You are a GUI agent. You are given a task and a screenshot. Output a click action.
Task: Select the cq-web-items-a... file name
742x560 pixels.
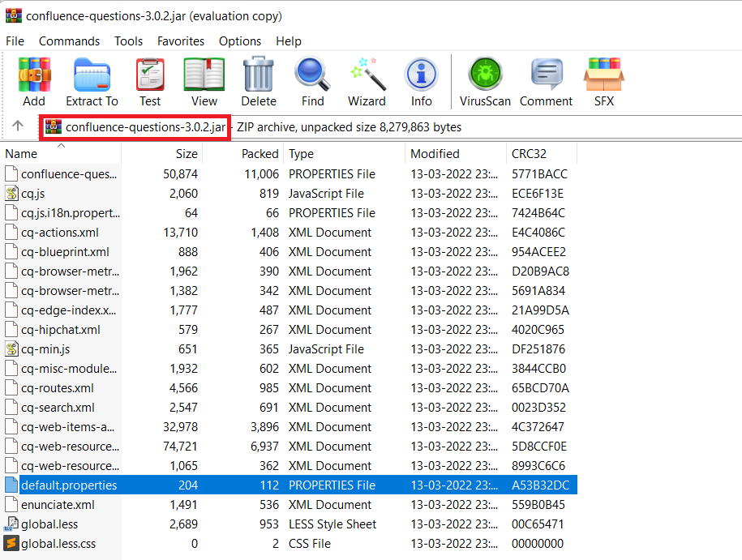coord(67,426)
